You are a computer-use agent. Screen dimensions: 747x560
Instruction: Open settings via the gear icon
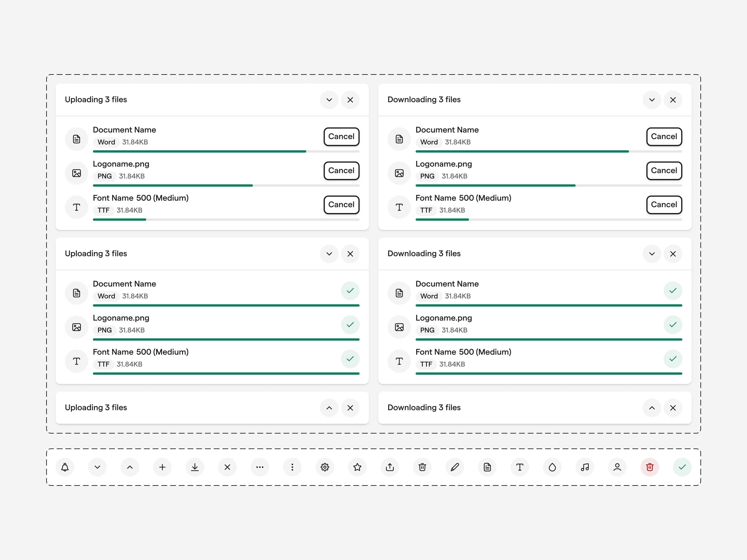point(325,467)
